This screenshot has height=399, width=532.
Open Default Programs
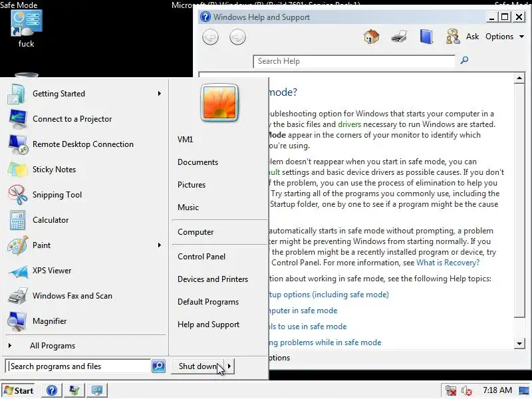[x=208, y=302]
